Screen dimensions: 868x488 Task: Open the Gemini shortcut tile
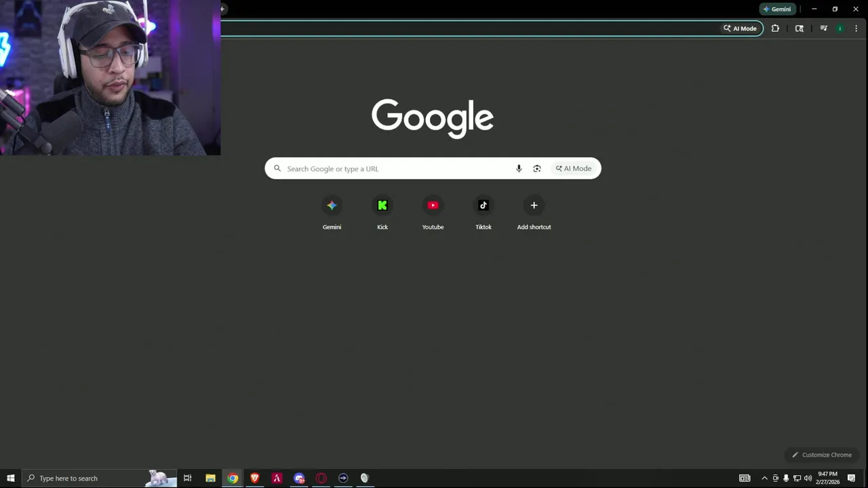tap(332, 213)
